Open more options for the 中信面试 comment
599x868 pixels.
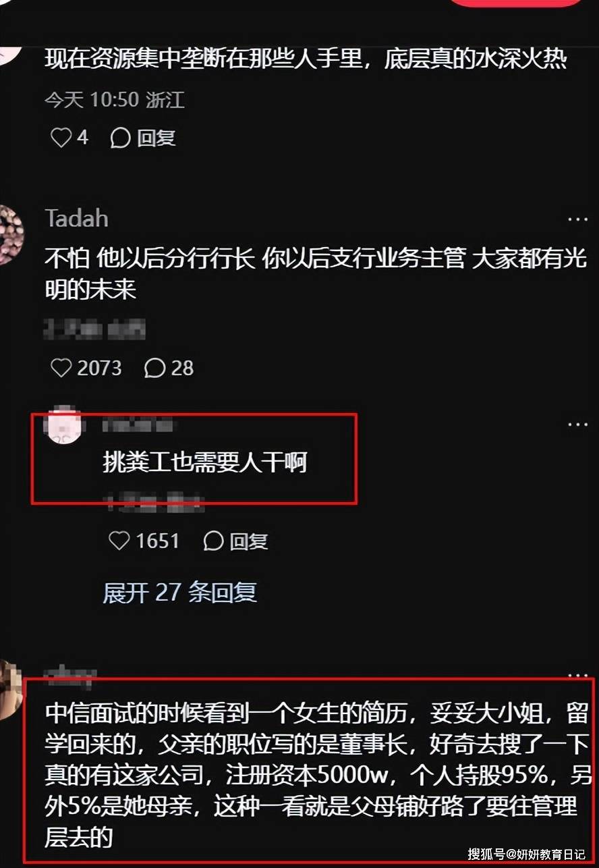[577, 674]
